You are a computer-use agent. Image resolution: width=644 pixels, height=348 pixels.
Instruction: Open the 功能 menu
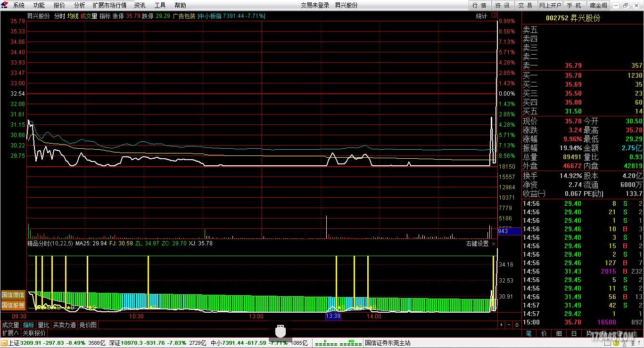(39, 5)
